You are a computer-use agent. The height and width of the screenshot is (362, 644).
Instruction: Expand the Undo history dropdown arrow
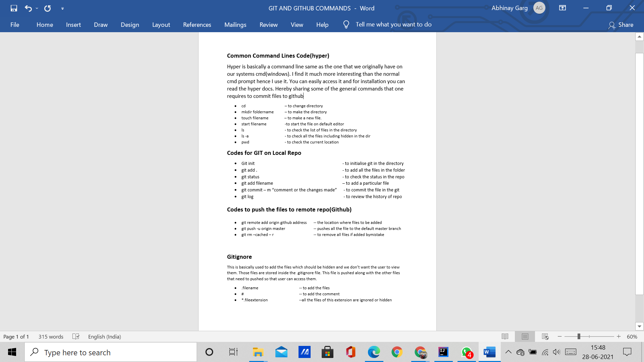point(37,8)
